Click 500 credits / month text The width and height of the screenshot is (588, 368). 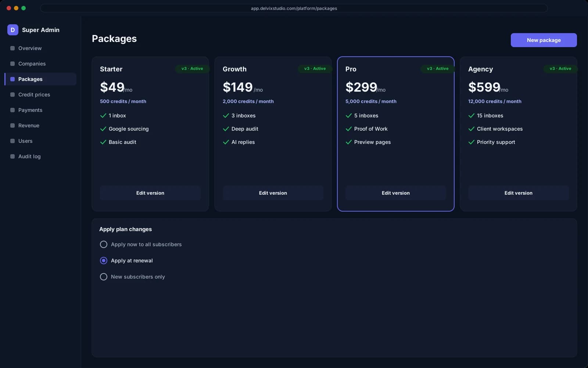pos(123,101)
